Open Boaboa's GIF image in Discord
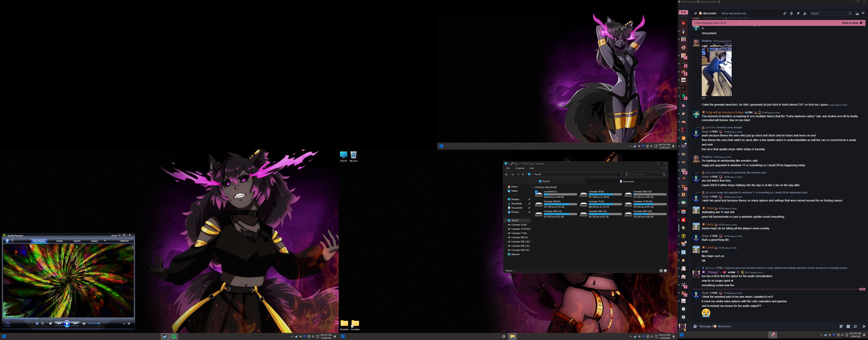868x340 pixels. [716, 70]
